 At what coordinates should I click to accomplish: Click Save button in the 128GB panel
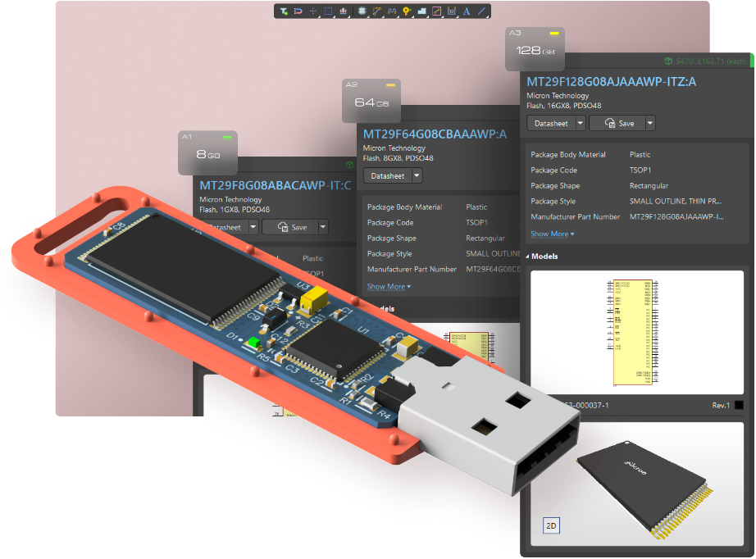click(x=618, y=124)
